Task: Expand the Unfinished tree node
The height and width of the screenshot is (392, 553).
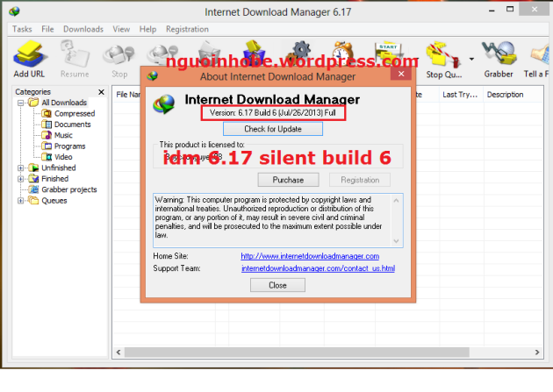Action: click(20, 168)
